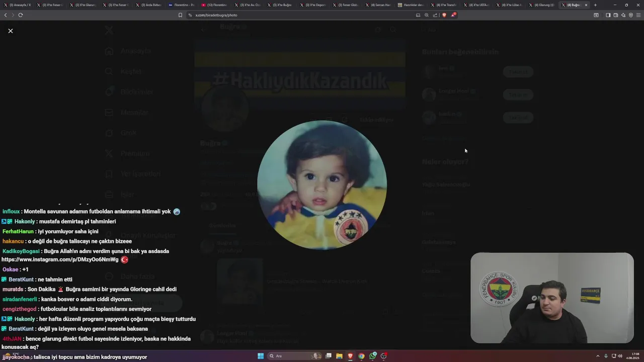
Task: Switch to the X'te UEFA tab
Action: (x=476, y=5)
